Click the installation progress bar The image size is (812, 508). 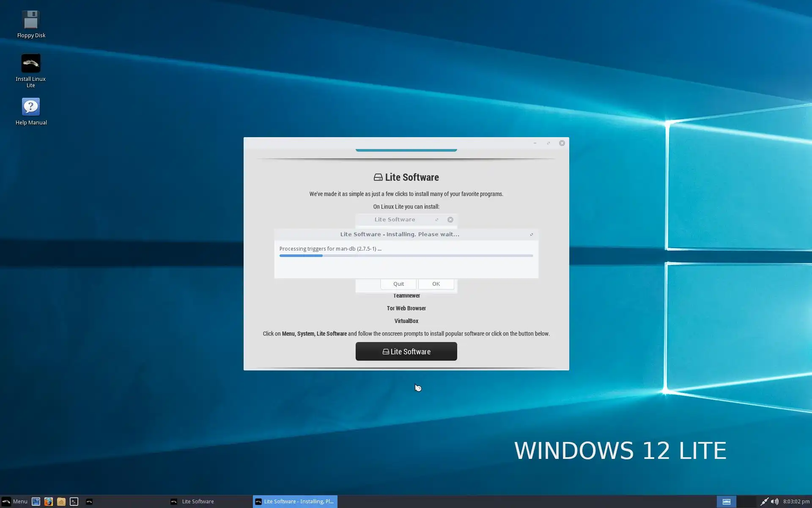tap(406, 256)
